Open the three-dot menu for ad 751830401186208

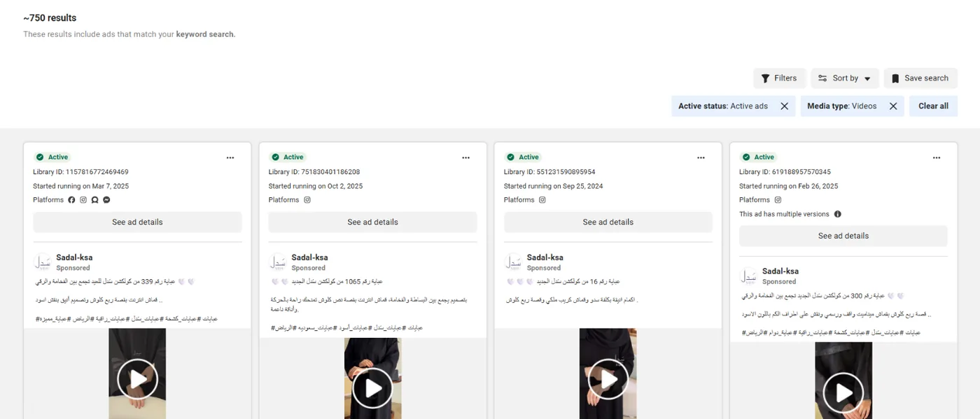click(465, 158)
